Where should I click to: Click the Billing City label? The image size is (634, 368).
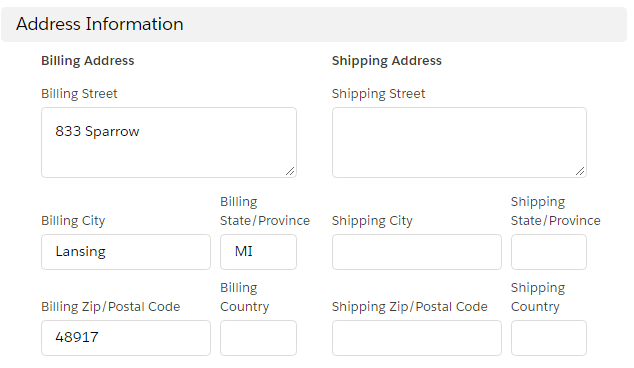(x=73, y=221)
